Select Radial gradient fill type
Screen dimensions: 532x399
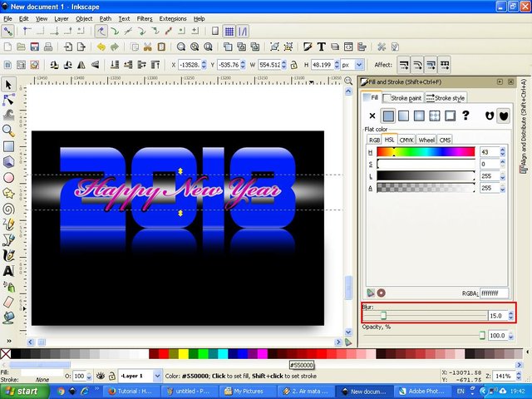pos(419,116)
